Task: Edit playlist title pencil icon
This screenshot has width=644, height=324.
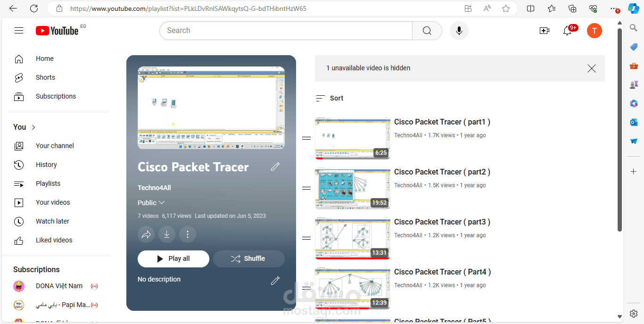Action: 275,166
